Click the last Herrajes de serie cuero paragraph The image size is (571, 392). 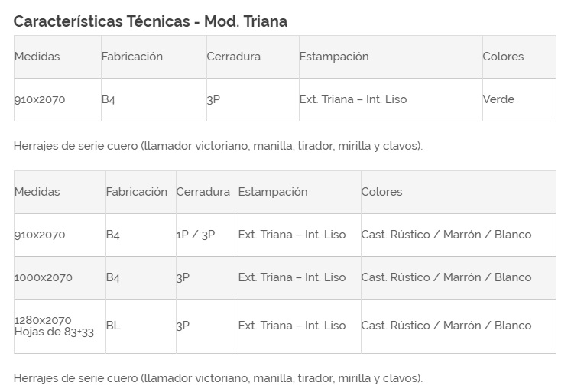tap(218, 378)
